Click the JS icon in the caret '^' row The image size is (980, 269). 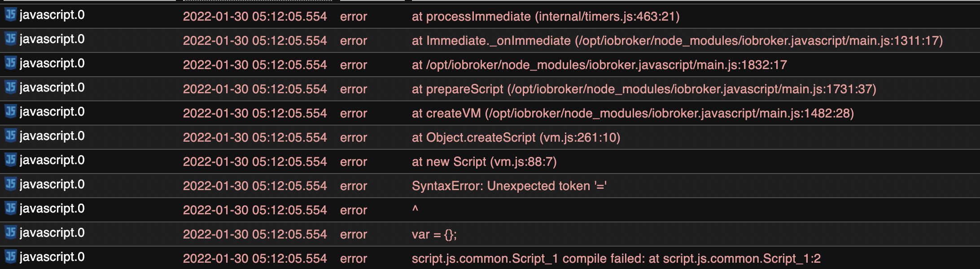click(x=10, y=208)
